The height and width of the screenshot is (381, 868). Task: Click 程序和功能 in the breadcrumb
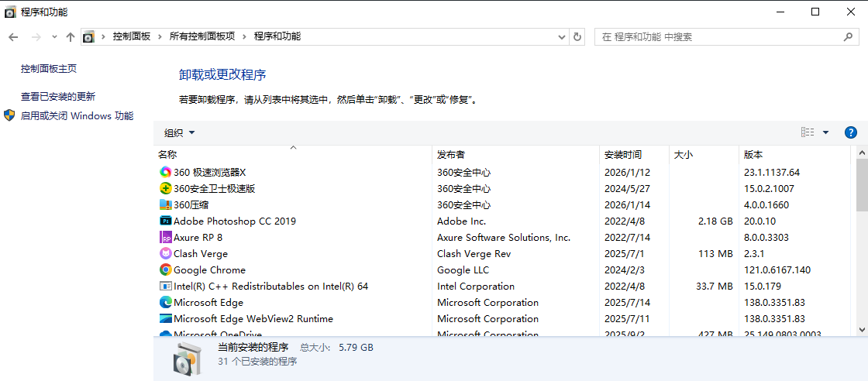pyautogui.click(x=277, y=37)
